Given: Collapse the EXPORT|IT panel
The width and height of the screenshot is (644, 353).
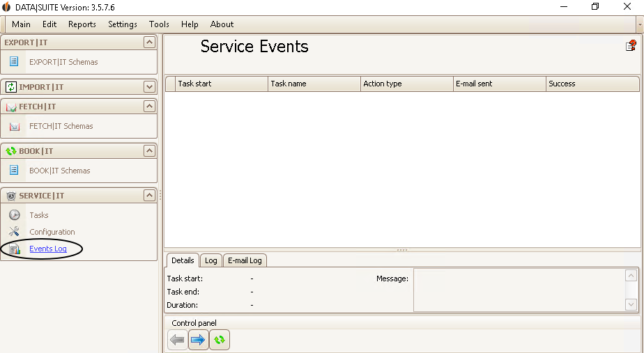Looking at the screenshot, I should pyautogui.click(x=149, y=42).
